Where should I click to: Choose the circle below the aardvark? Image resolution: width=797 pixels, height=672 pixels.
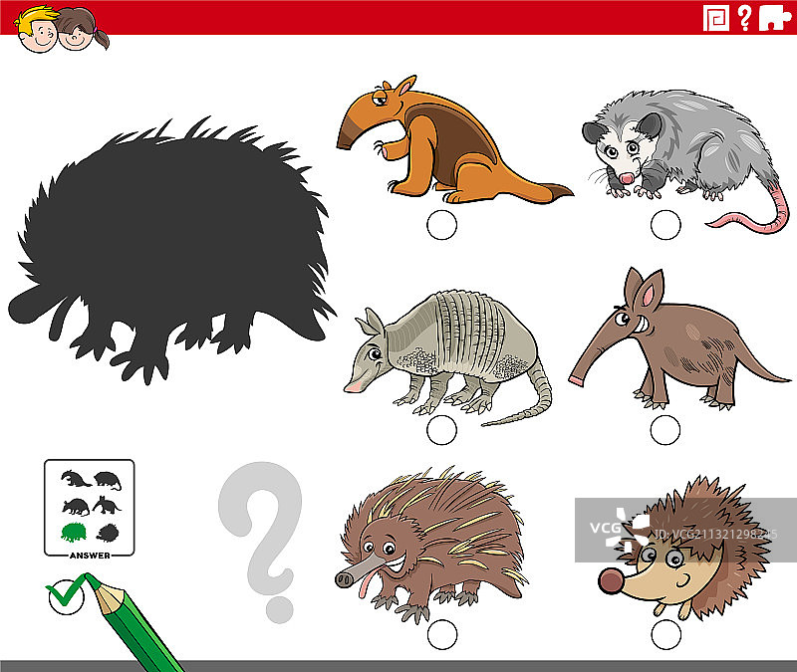665,430
